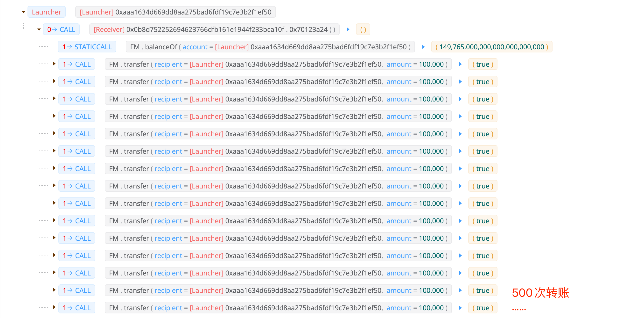
Task: Expand the last visible transfer CALL row
Action: [54, 307]
